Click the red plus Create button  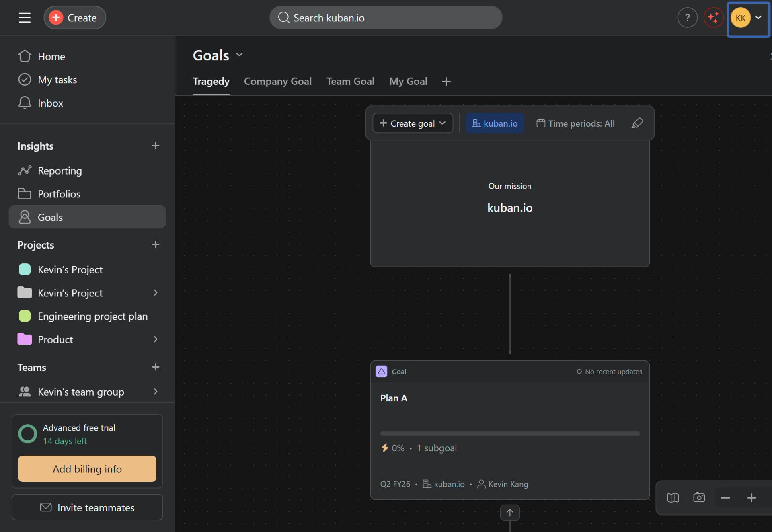pyautogui.click(x=74, y=18)
